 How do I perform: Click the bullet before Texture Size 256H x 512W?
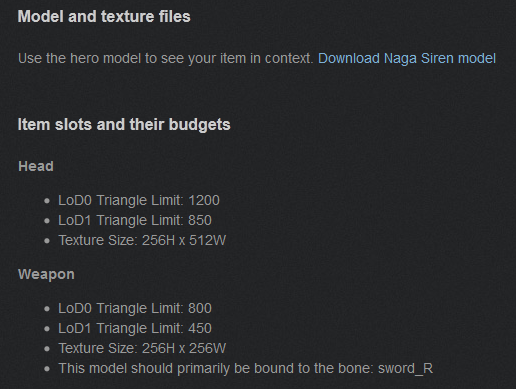pos(47,241)
